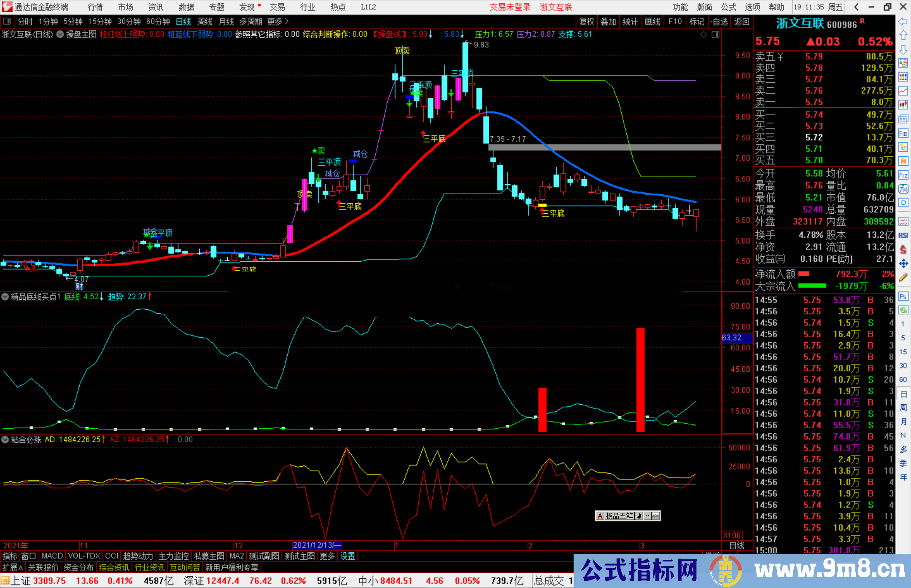Click the 复权 button
Viewport: 911px width, 588px height.
click(x=586, y=21)
